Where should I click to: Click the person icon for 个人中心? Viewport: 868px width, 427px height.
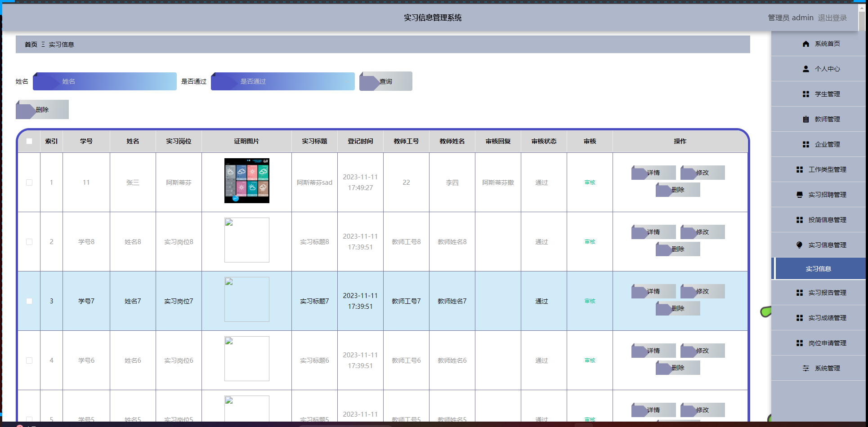click(805, 69)
